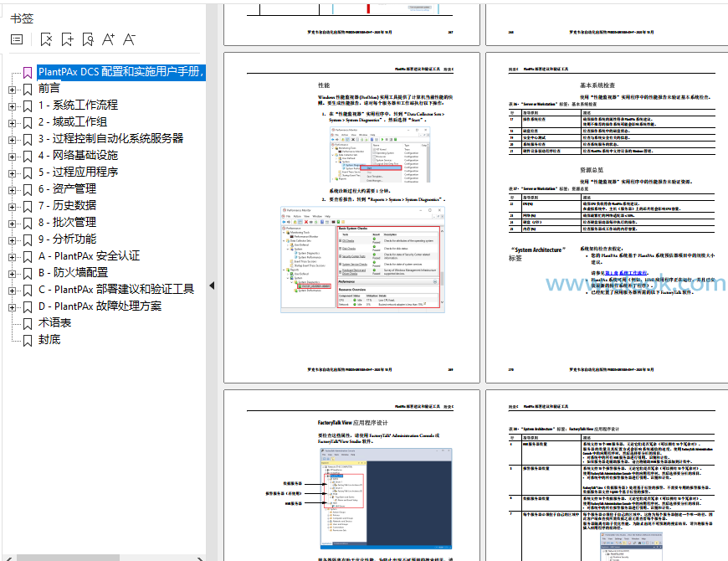Click bookmark icon beside 术语表
Image resolution: width=728 pixels, height=561 pixels.
[28, 324]
